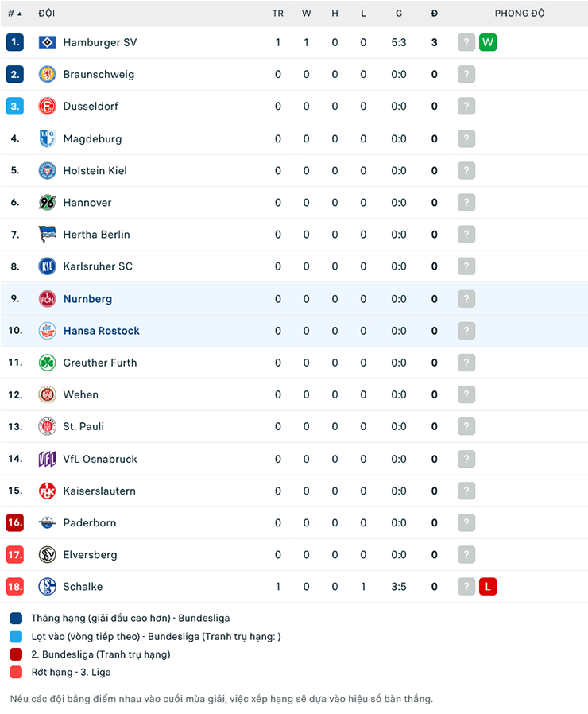This screenshot has height=714, width=588.
Task: Click the Hamburger SV club crest
Action: (x=47, y=42)
